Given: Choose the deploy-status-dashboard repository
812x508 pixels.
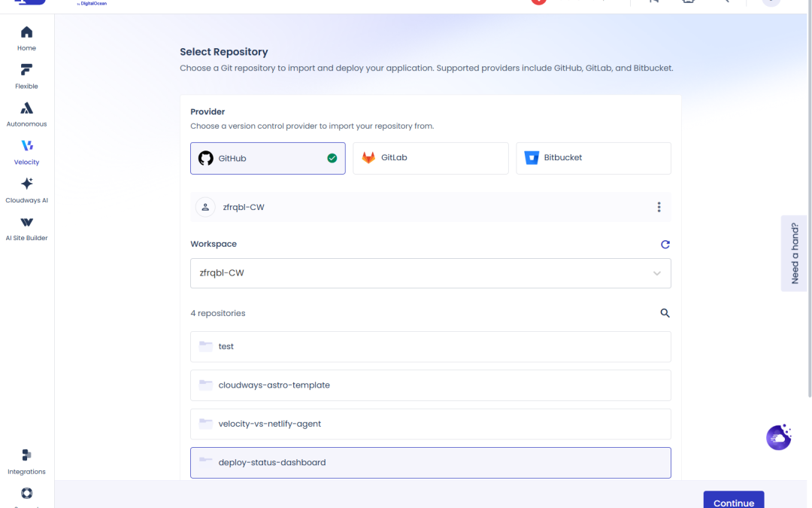Looking at the screenshot, I should (430, 462).
